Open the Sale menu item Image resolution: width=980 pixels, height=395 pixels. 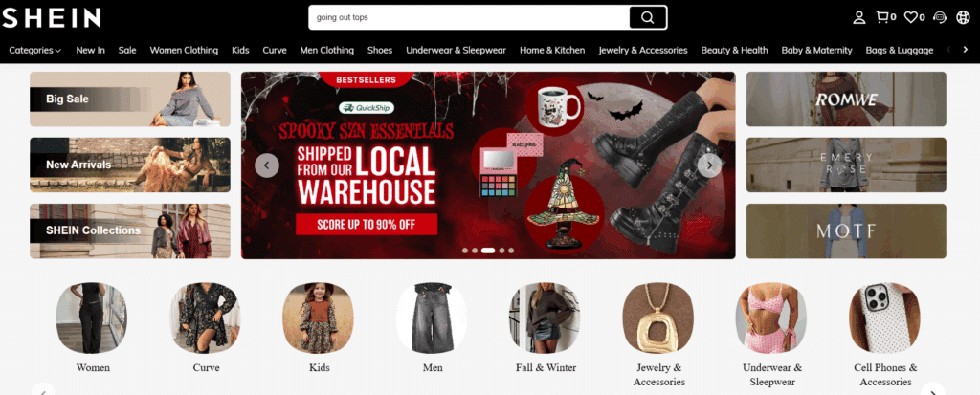click(127, 50)
